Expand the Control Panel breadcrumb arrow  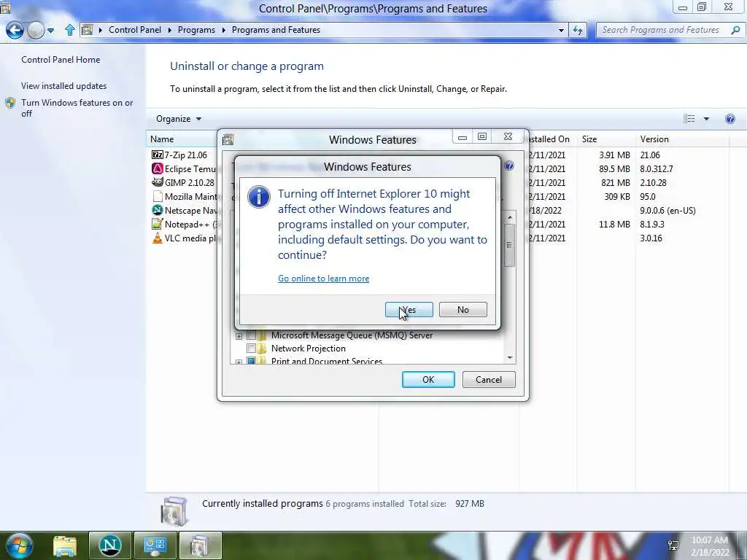tap(170, 30)
